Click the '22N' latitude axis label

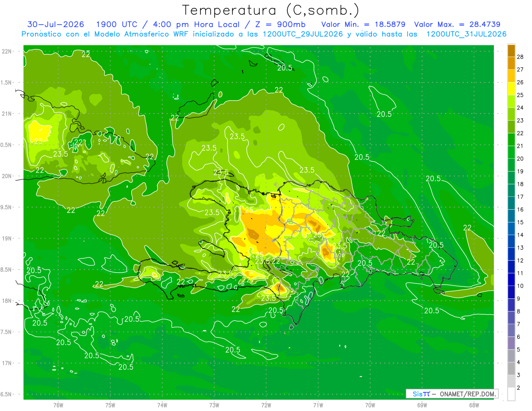point(7,51)
